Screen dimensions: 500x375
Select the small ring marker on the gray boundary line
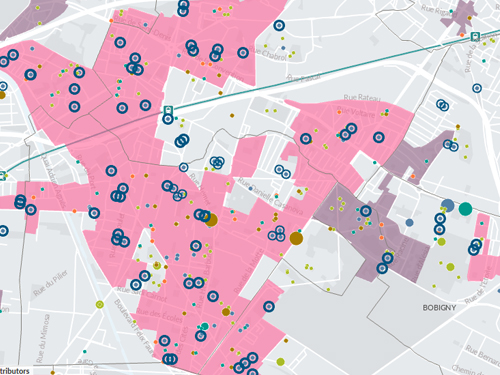click(184, 167)
